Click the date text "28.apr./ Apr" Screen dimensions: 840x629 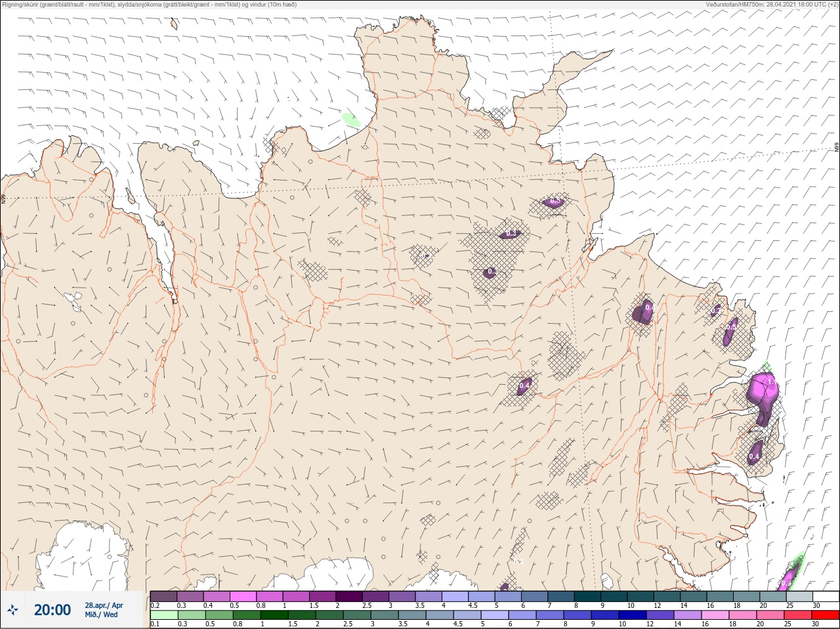pos(104,605)
